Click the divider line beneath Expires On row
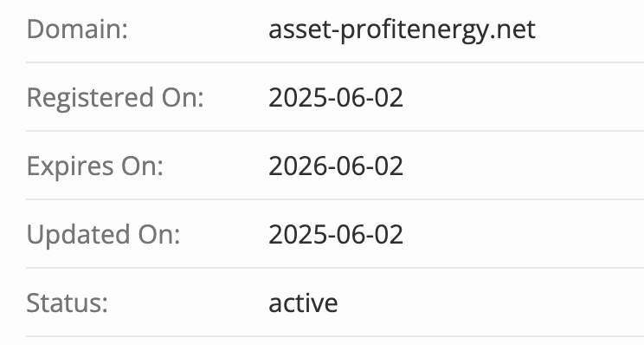Image resolution: width=644 pixels, height=345 pixels. [x=335, y=199]
